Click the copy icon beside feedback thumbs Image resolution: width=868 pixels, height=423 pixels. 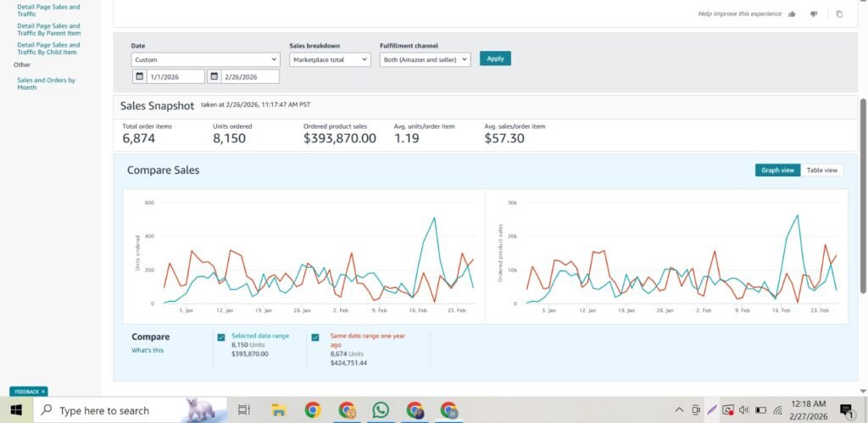839,14
